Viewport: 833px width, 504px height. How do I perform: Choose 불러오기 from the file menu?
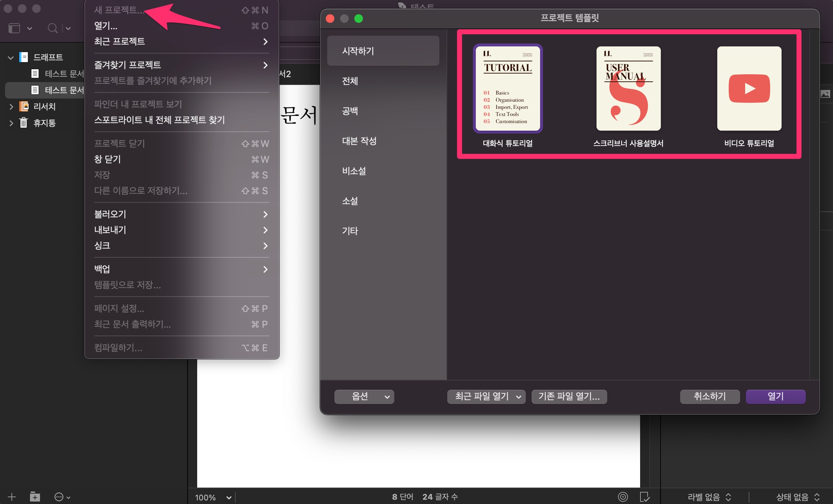110,214
